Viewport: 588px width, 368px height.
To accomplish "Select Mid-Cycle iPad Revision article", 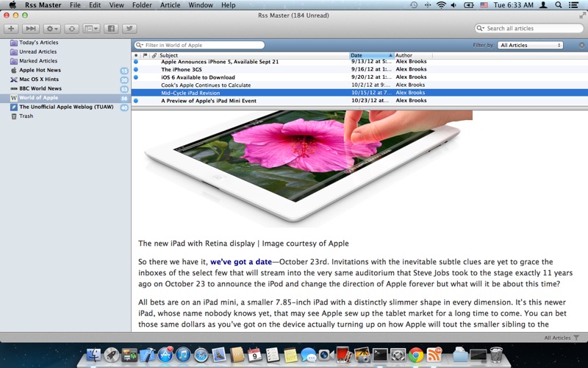I will click(359, 93).
